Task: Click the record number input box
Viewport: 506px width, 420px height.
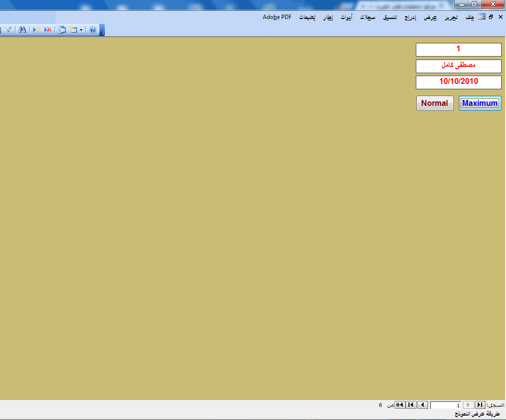Action: 446,405
